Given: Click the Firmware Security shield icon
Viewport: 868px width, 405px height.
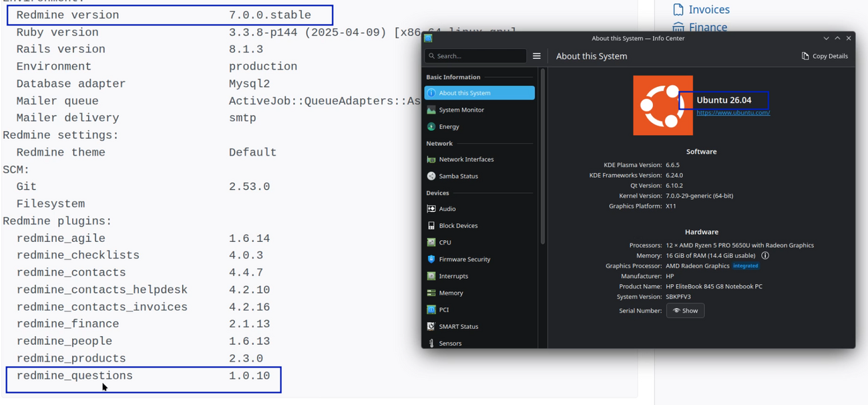Looking at the screenshot, I should [431, 259].
